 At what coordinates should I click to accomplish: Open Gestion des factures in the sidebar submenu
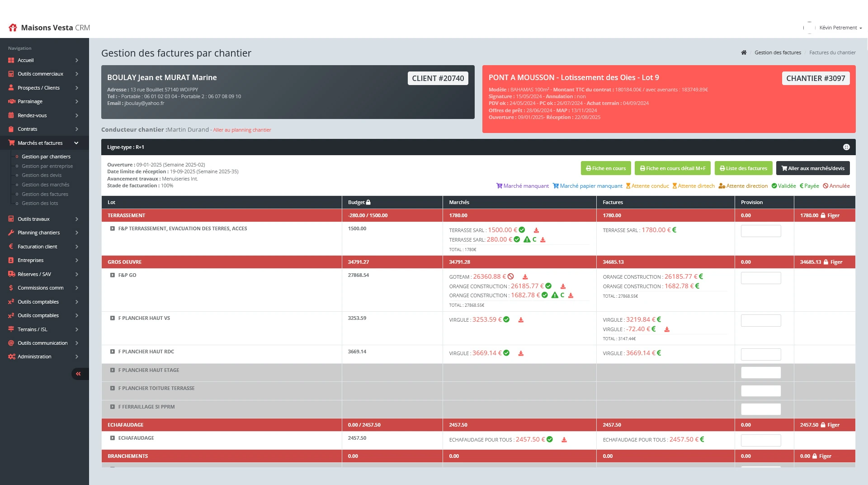45,194
